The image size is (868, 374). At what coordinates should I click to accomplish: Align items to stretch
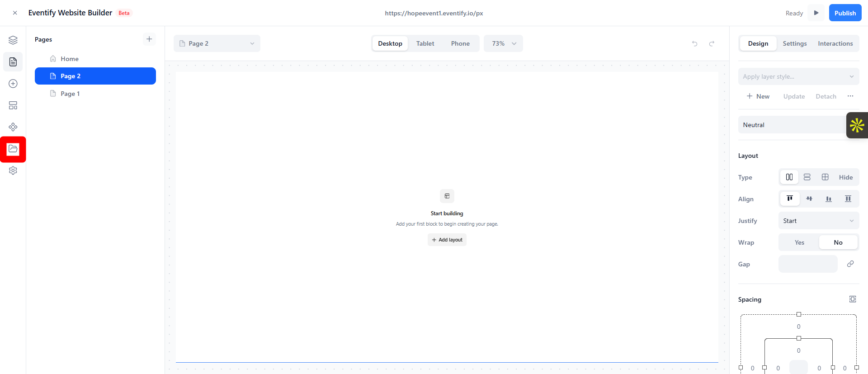point(848,199)
